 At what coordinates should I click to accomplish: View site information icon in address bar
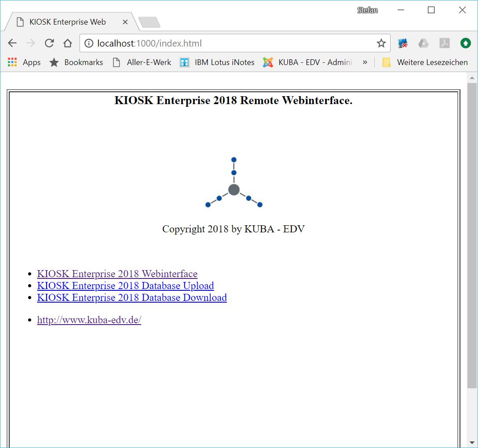[89, 43]
